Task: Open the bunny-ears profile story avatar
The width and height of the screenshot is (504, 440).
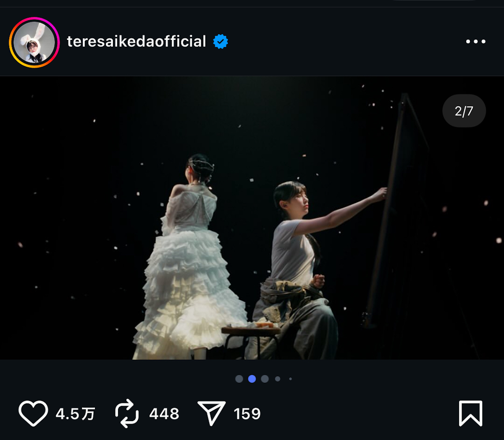Action: (x=34, y=42)
